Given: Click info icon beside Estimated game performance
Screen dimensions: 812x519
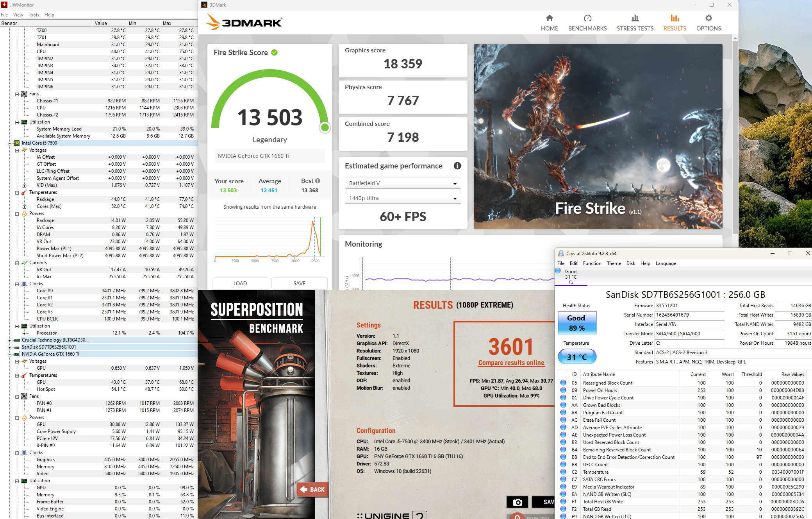Looking at the screenshot, I should pos(457,166).
